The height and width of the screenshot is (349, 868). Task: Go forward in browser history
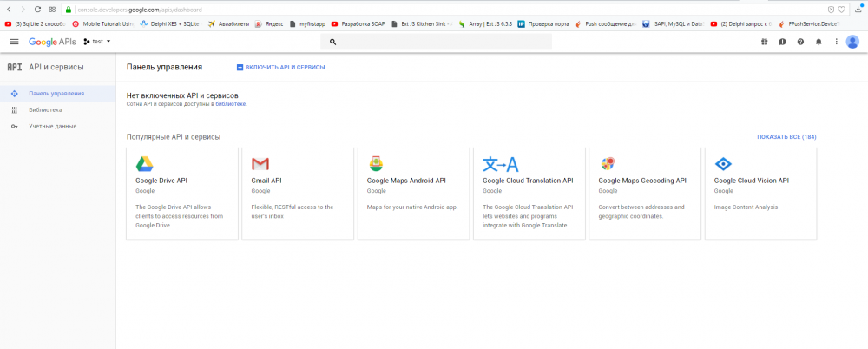coord(23,10)
